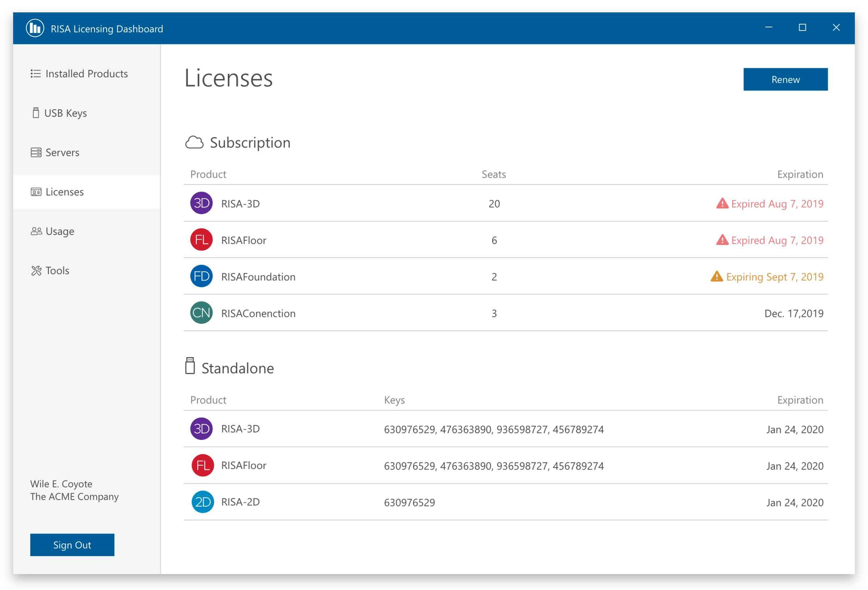Click Jan 24, 2020 in RISA-2D row
868x590 pixels.
click(x=795, y=503)
